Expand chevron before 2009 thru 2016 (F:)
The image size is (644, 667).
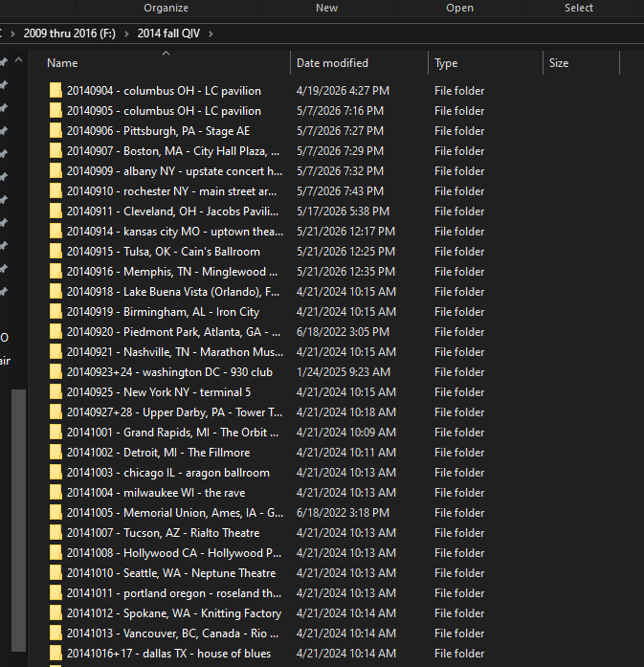click(x=12, y=33)
